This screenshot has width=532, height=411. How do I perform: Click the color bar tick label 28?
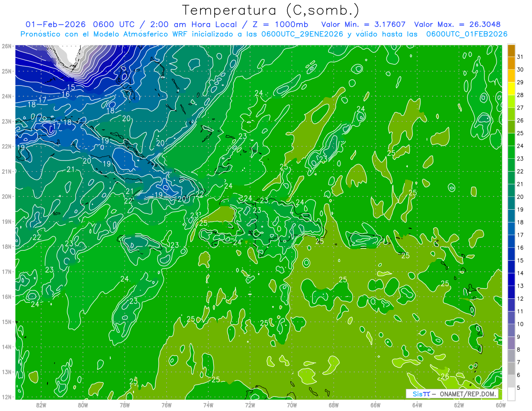pos(520,95)
